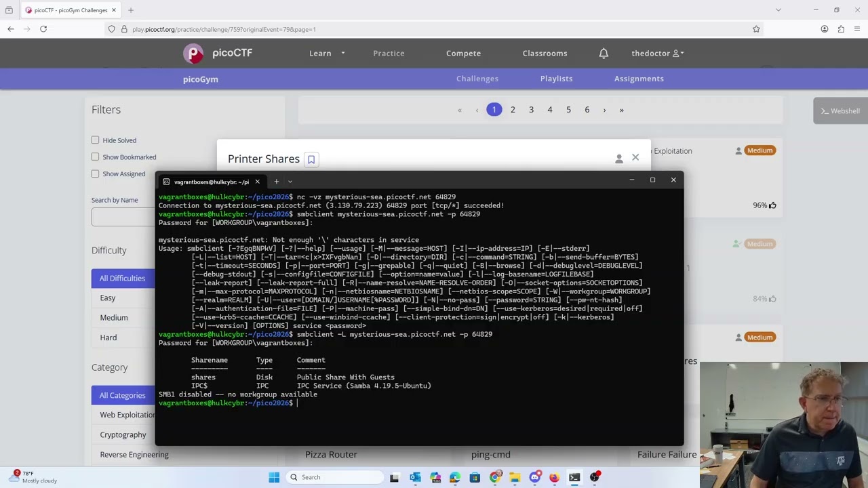Image resolution: width=868 pixels, height=488 pixels.
Task: Open OBS Studio from taskbar
Action: click(595, 477)
